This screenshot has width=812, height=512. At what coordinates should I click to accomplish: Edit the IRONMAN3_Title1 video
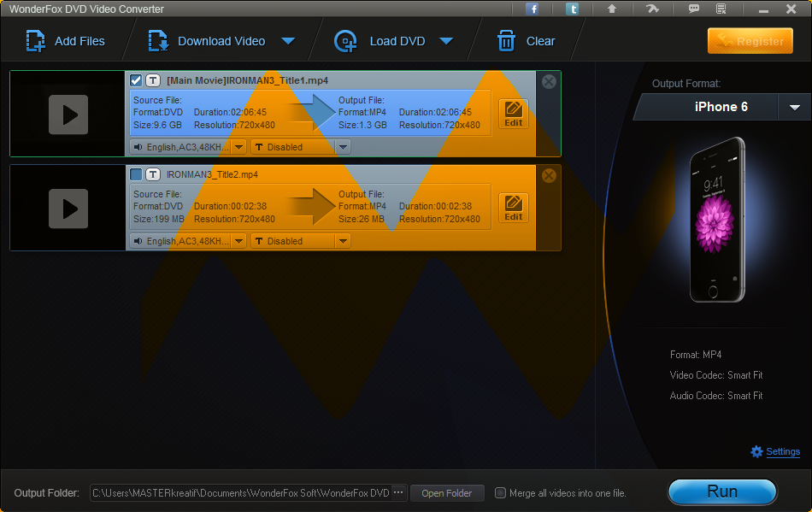[513, 114]
